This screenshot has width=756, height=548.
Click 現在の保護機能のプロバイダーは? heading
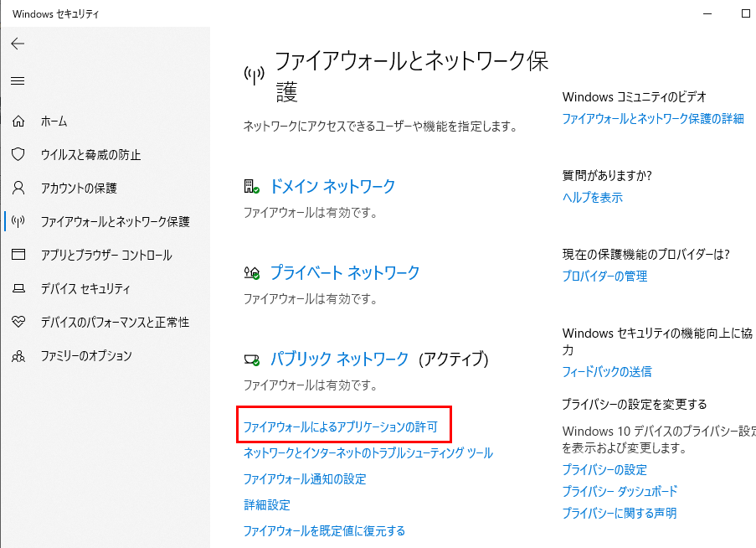[x=646, y=255]
